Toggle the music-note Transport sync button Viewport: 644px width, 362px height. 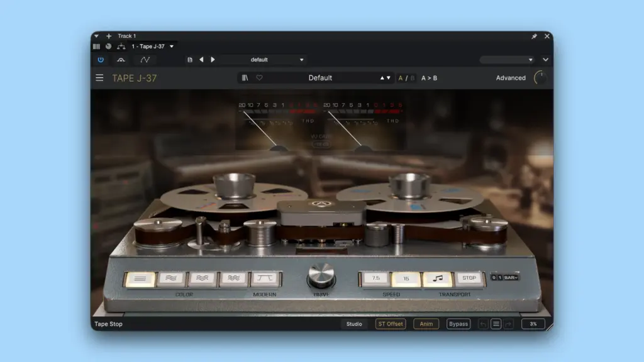click(x=438, y=278)
